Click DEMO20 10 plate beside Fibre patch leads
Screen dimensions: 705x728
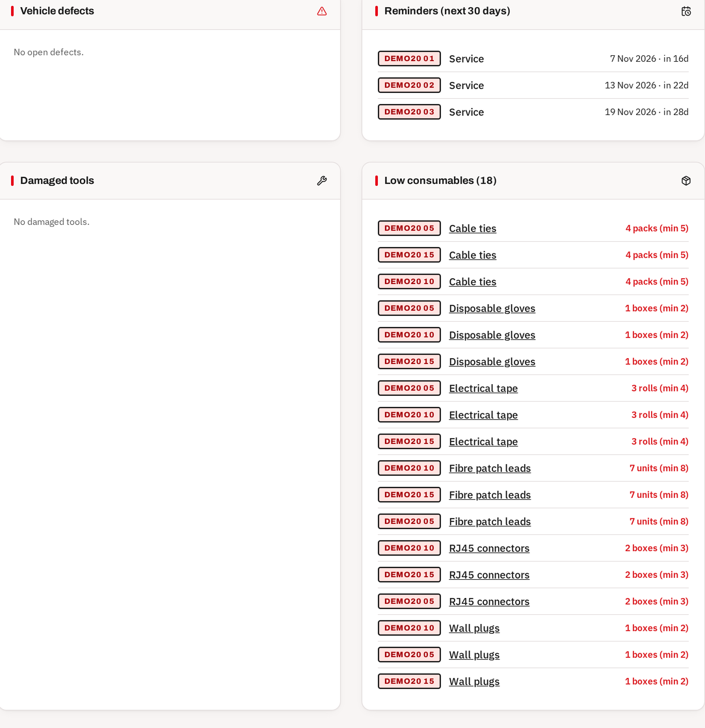[x=409, y=468]
